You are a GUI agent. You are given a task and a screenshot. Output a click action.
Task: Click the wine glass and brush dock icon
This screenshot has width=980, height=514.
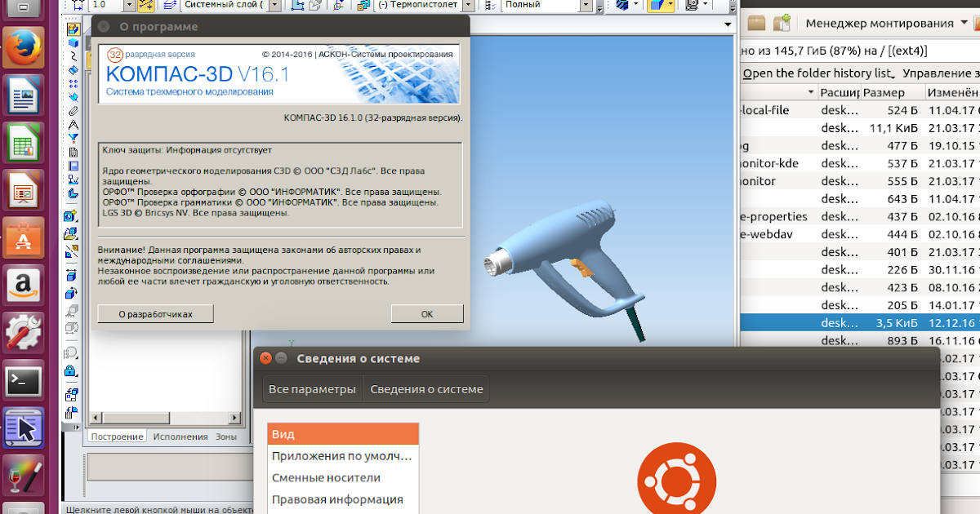tap(24, 476)
